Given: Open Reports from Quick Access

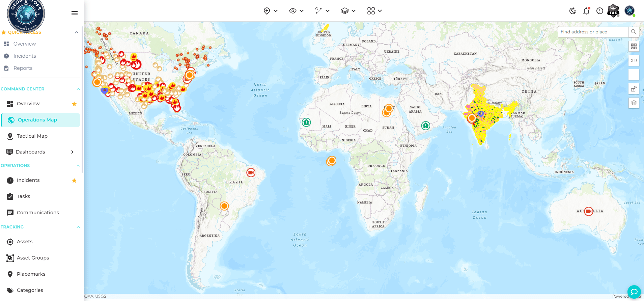Looking at the screenshot, I should point(23,68).
